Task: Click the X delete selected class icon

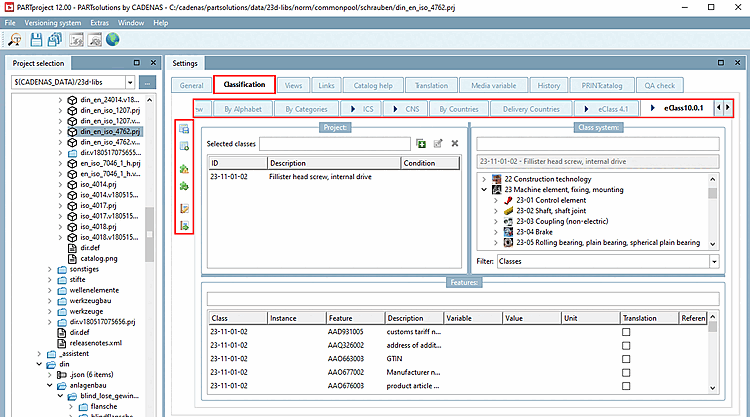Action: tap(455, 143)
